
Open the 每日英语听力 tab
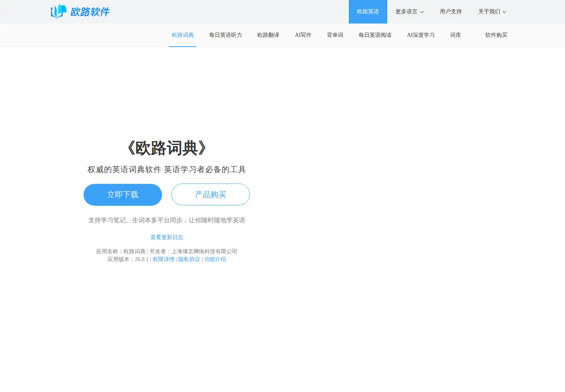226,35
